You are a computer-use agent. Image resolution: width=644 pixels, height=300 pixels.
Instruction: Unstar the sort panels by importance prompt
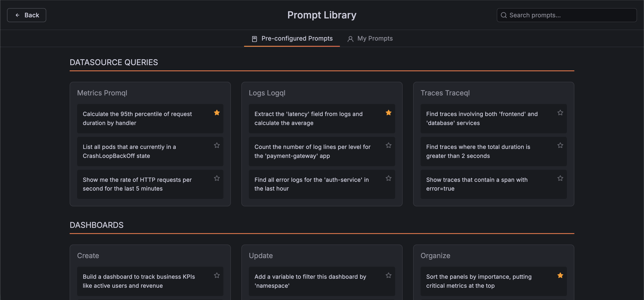pos(560,275)
